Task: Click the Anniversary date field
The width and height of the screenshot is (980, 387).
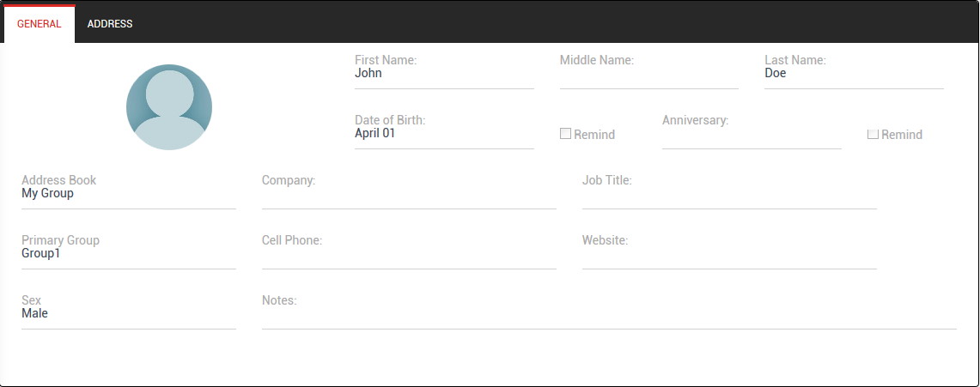Action: pos(752,136)
